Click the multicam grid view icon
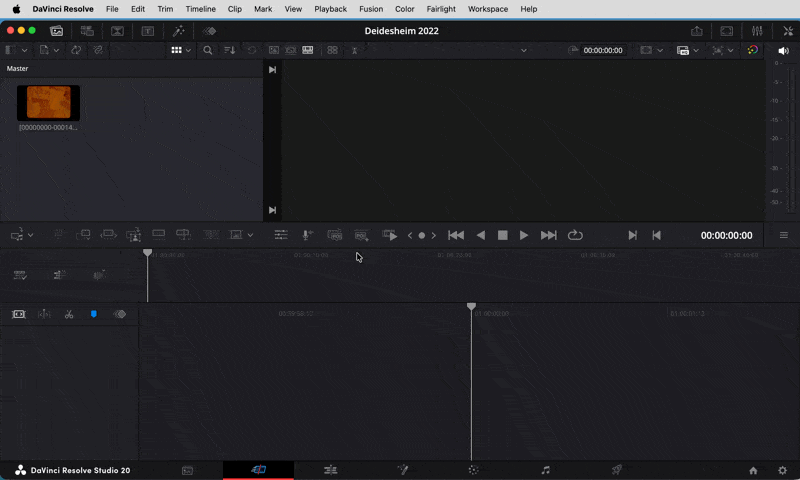 [x=332, y=50]
